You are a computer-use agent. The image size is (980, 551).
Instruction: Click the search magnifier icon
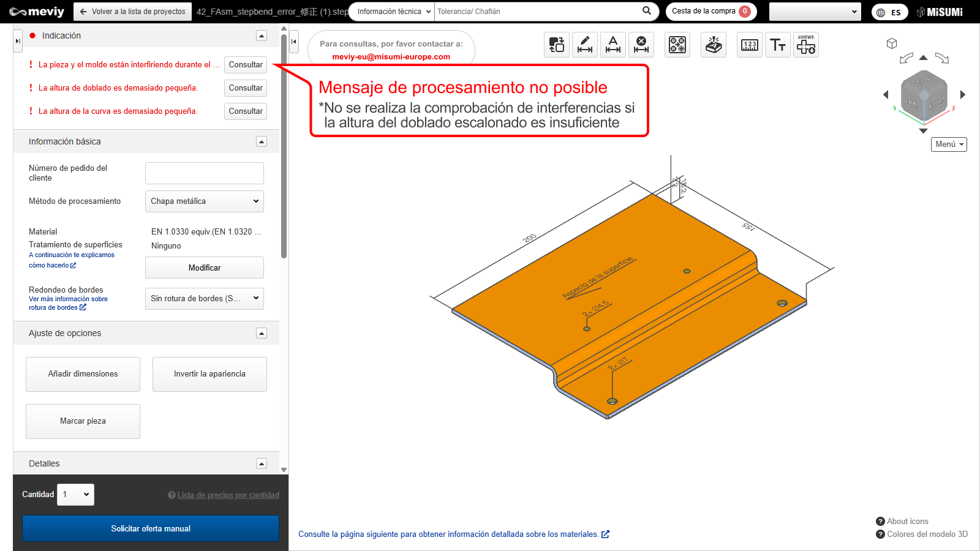(x=647, y=11)
